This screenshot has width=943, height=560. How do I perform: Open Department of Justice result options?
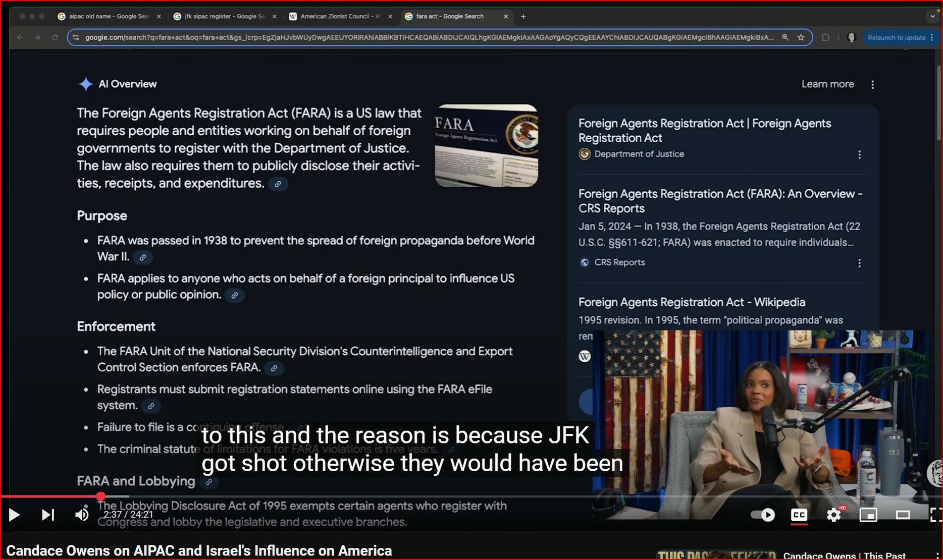859,155
